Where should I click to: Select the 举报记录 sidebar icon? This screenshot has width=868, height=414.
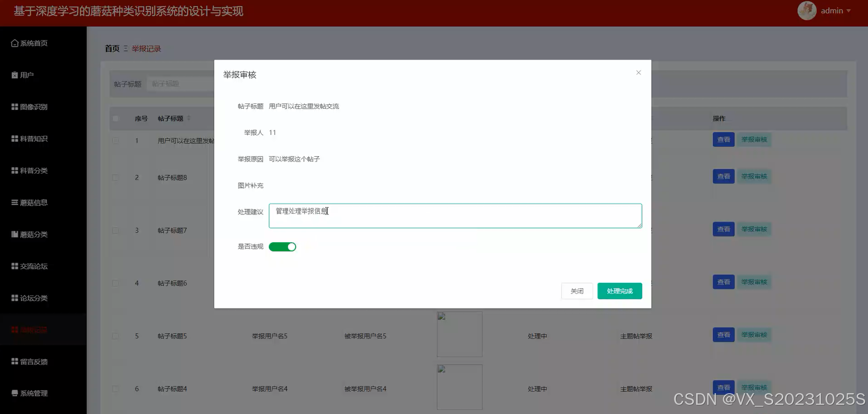point(15,330)
